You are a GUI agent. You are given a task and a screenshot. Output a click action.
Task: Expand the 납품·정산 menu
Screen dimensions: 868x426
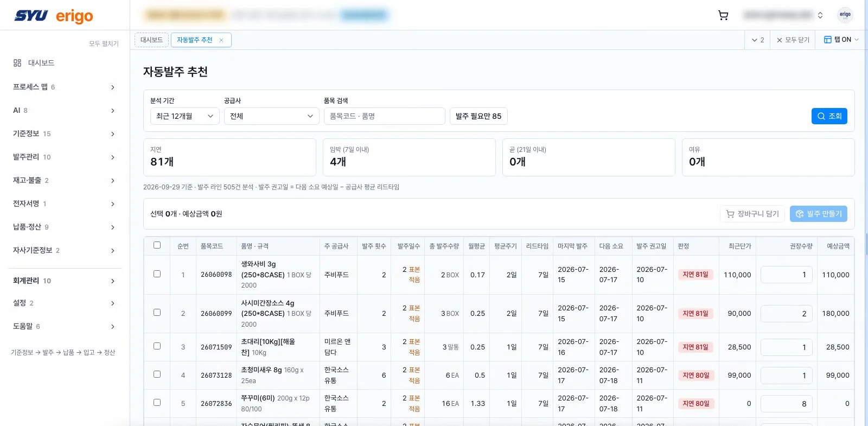tap(65, 227)
